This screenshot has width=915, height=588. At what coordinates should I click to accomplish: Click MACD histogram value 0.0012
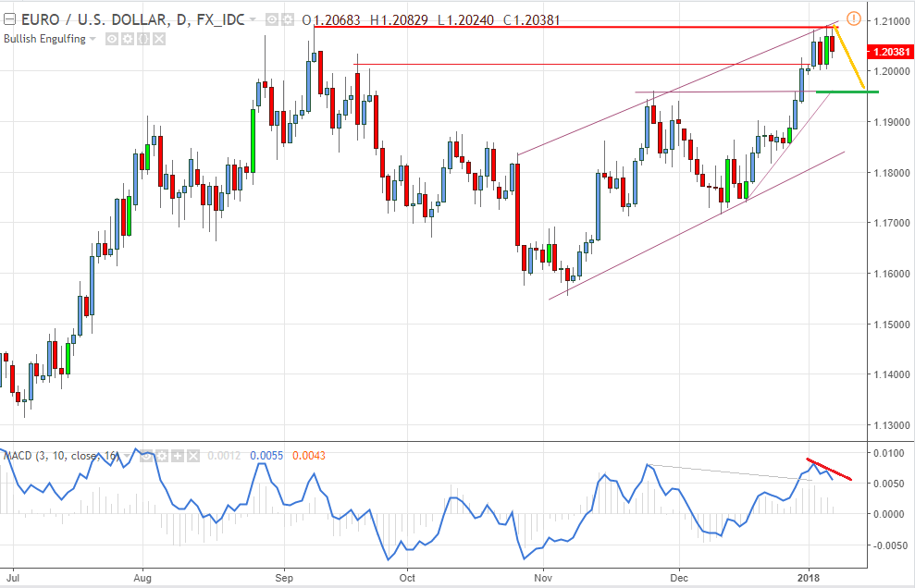pos(224,456)
